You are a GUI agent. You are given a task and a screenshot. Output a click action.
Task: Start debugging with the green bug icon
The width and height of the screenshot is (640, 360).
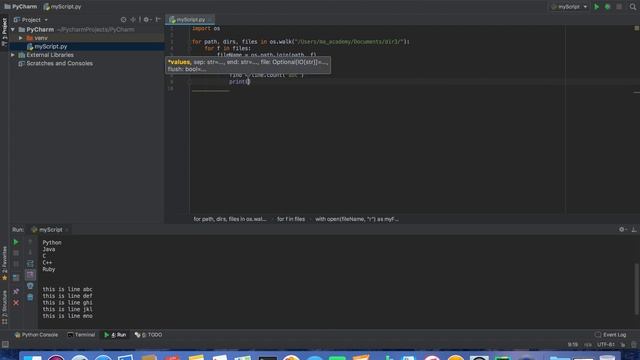[x=607, y=7]
